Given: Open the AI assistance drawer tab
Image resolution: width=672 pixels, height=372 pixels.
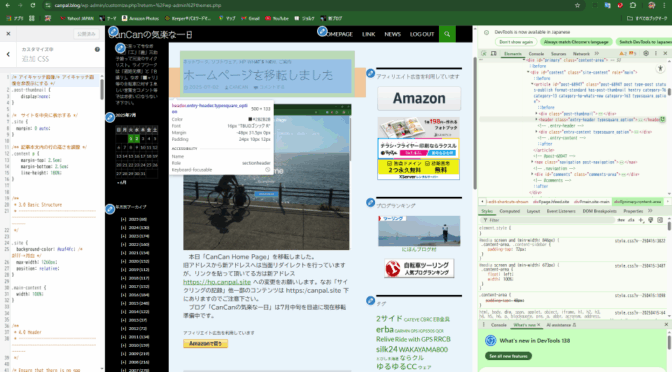Looking at the screenshot, I should [x=561, y=325].
